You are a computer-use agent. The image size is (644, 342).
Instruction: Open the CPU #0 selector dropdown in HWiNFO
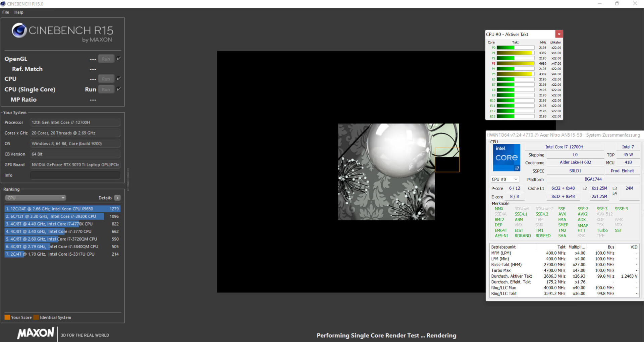coord(504,179)
